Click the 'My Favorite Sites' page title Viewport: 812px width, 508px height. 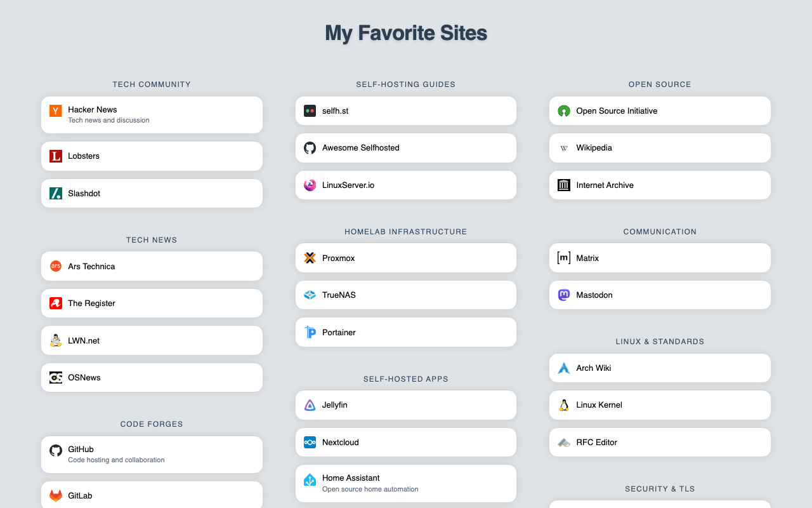tap(406, 33)
